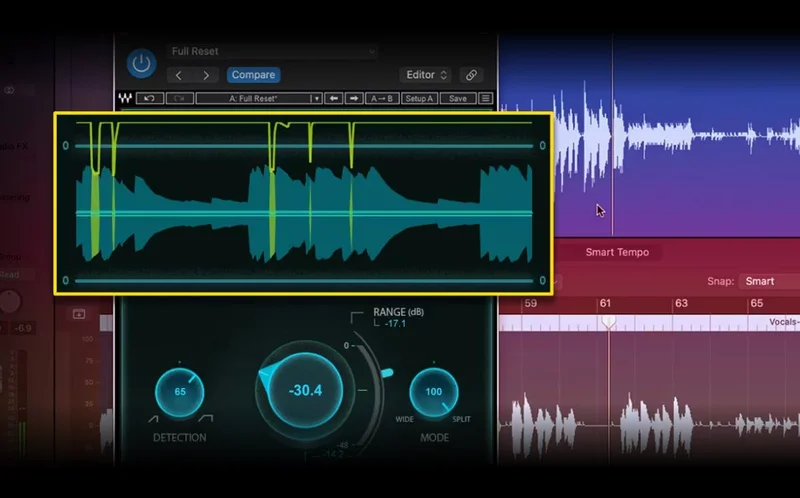Image resolution: width=800 pixels, height=498 pixels.
Task: Click the RANGE (dB) label
Action: pyautogui.click(x=398, y=312)
